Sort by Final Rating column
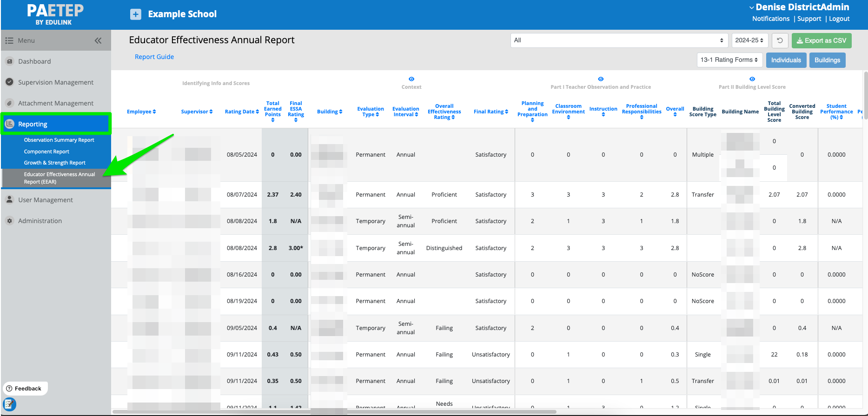 click(491, 112)
